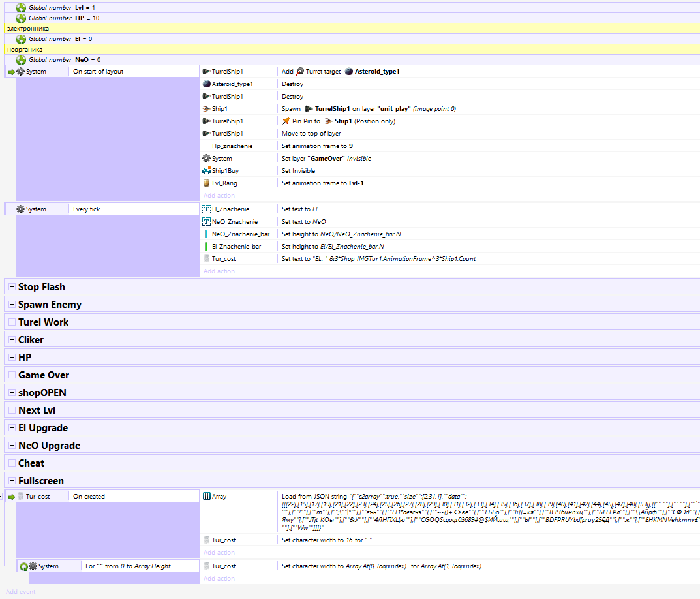The image size is (700, 599).
Task: Click the NeO_Znachenie_bar object icon
Action: (206, 234)
